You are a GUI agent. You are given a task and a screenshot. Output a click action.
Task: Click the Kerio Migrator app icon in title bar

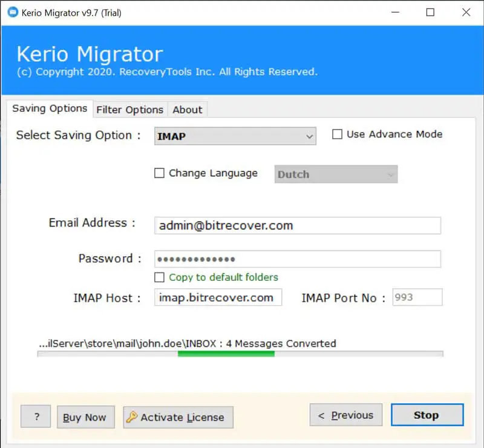pyautogui.click(x=13, y=12)
